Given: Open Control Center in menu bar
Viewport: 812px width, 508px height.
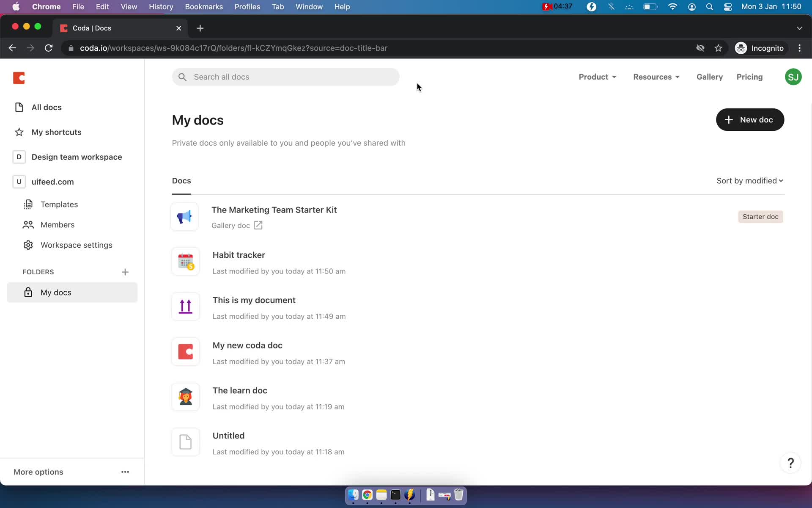Looking at the screenshot, I should [x=728, y=7].
